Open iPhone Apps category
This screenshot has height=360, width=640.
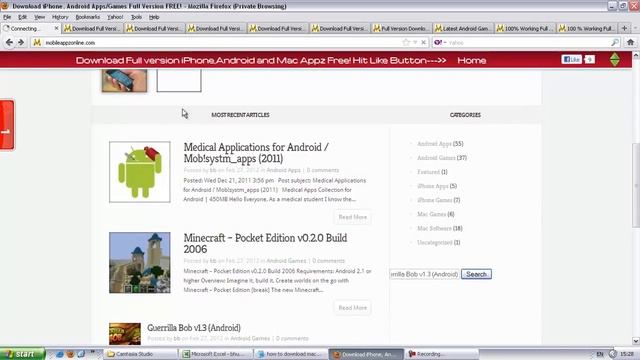pyautogui.click(x=433, y=186)
